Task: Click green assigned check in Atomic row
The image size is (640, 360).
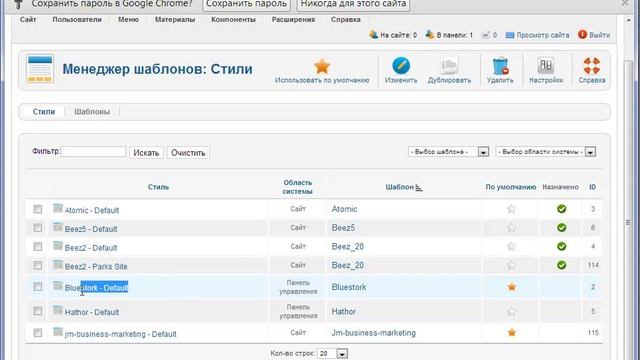Action: tap(562, 209)
